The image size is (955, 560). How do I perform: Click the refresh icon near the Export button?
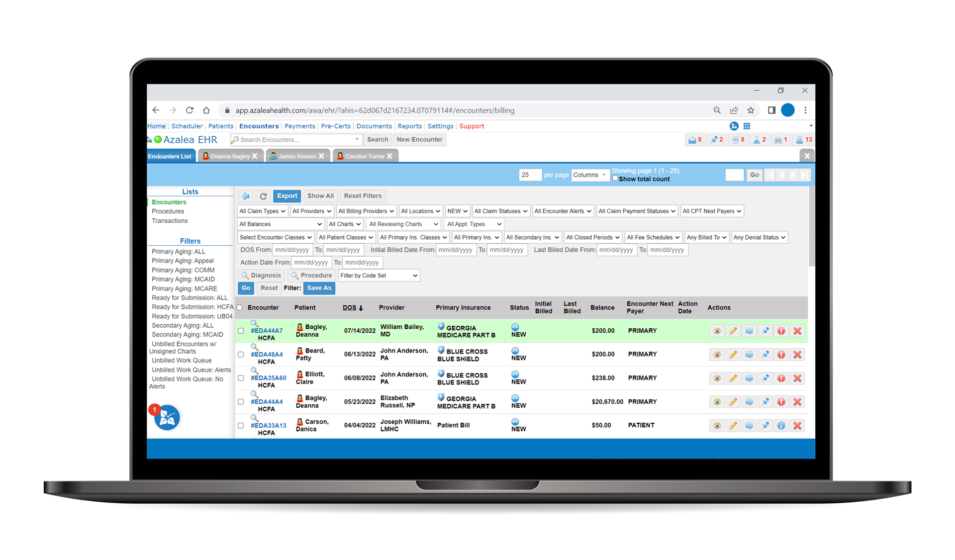coord(263,195)
